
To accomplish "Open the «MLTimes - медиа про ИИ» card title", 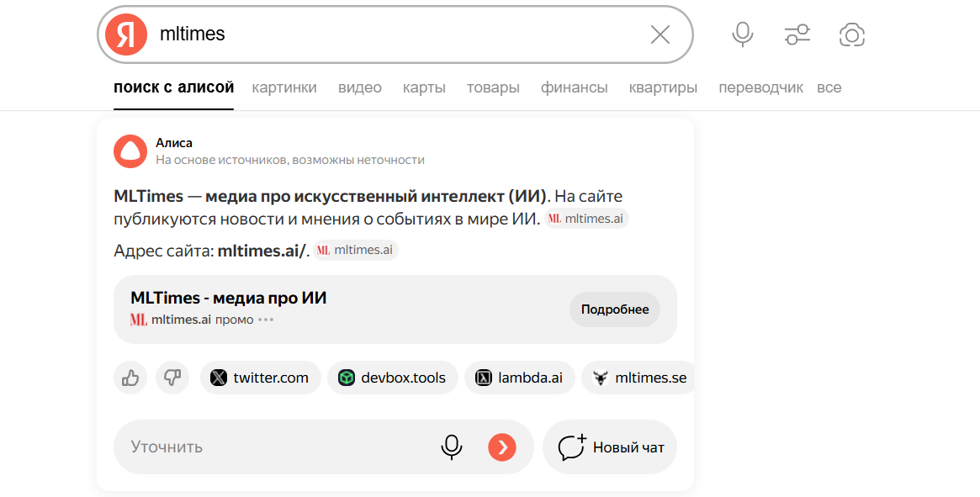I will [229, 298].
